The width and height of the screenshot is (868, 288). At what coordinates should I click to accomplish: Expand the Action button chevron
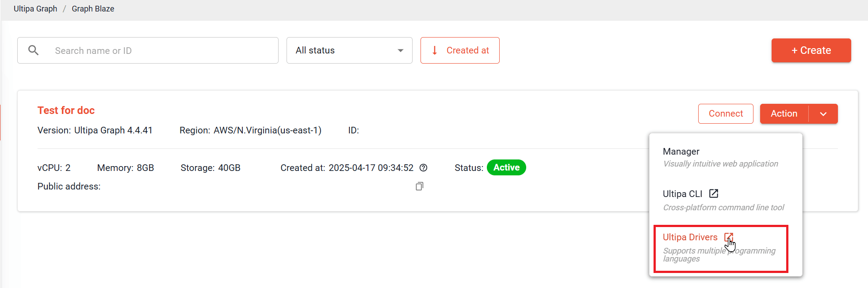[x=823, y=114]
